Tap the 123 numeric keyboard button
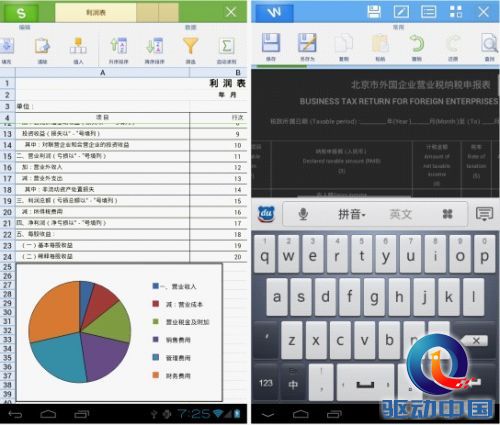 266,382
